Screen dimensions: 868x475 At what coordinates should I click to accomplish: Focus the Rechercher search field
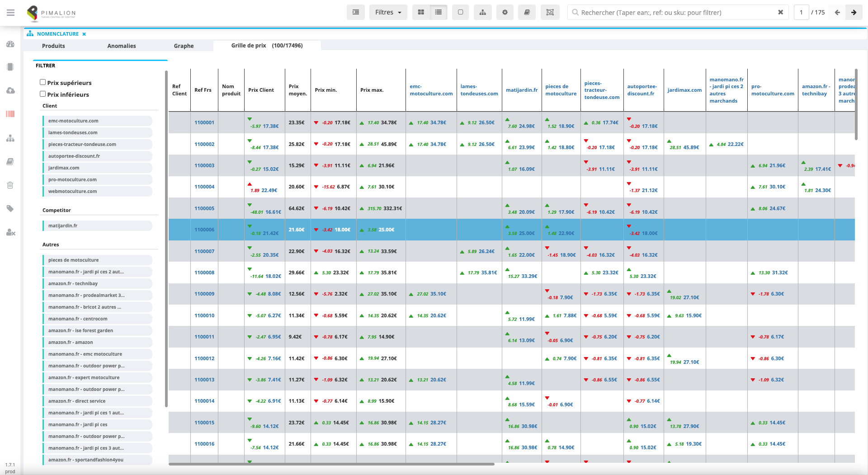point(677,12)
